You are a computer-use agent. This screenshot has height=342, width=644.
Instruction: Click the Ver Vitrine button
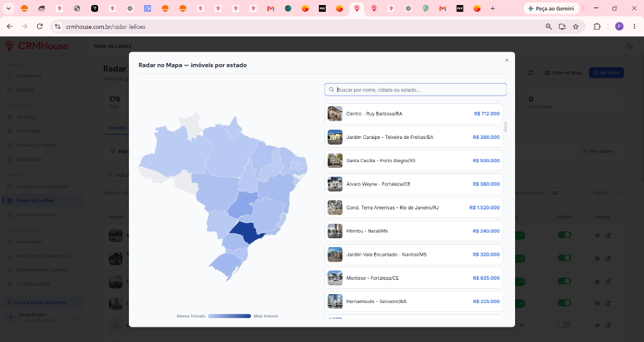point(606,73)
